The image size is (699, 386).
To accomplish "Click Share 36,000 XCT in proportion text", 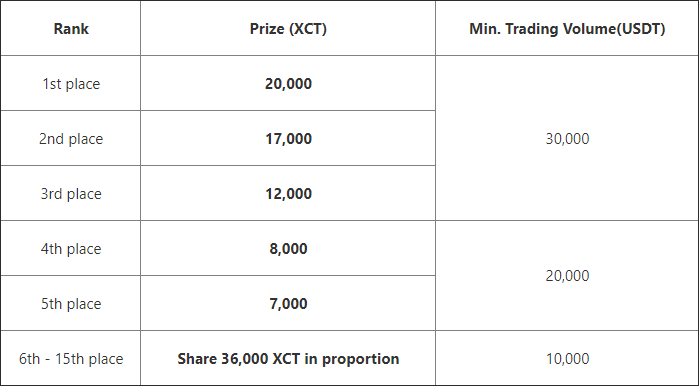I will pyautogui.click(x=288, y=358).
